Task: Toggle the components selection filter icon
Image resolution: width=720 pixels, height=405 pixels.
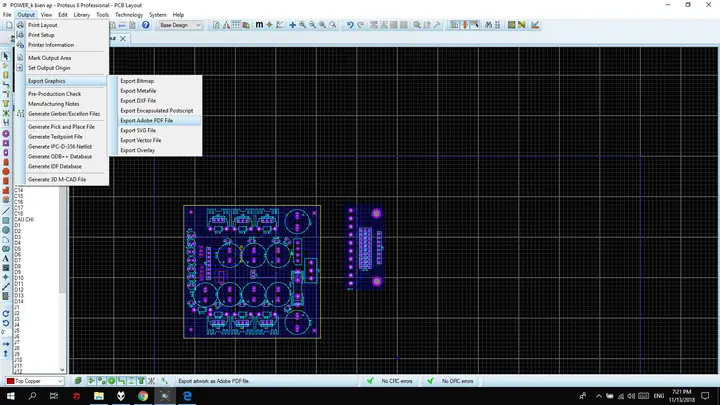Action: [x=91, y=381]
